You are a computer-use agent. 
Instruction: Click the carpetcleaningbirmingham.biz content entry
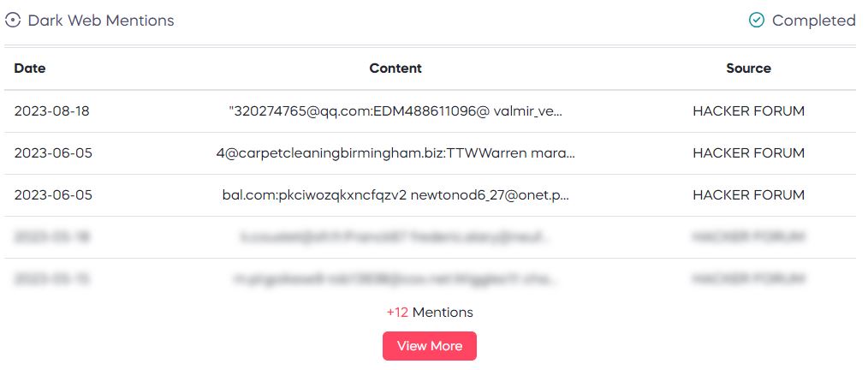[x=395, y=153]
